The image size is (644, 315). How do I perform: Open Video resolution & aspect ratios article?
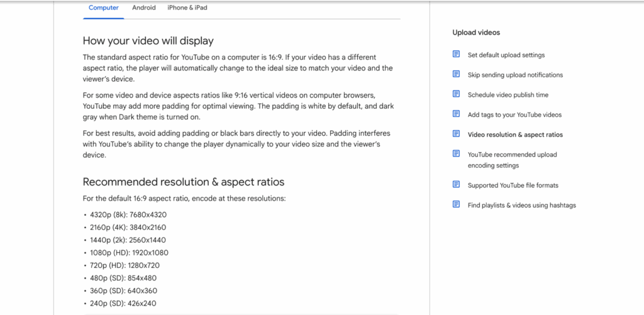click(x=515, y=135)
